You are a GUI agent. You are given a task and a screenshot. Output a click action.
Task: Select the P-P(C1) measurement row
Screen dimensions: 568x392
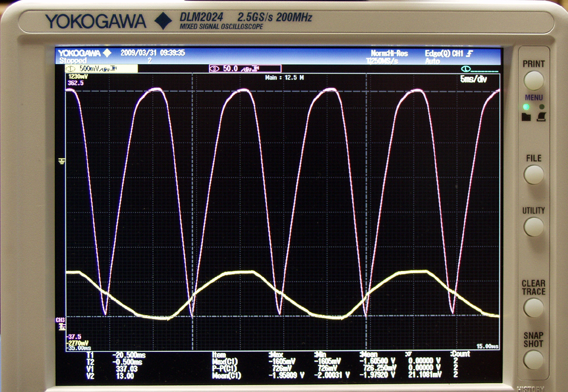[225, 368]
